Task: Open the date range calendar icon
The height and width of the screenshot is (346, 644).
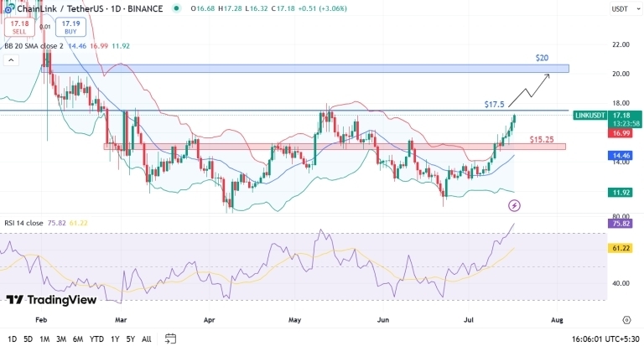Action: point(170,338)
